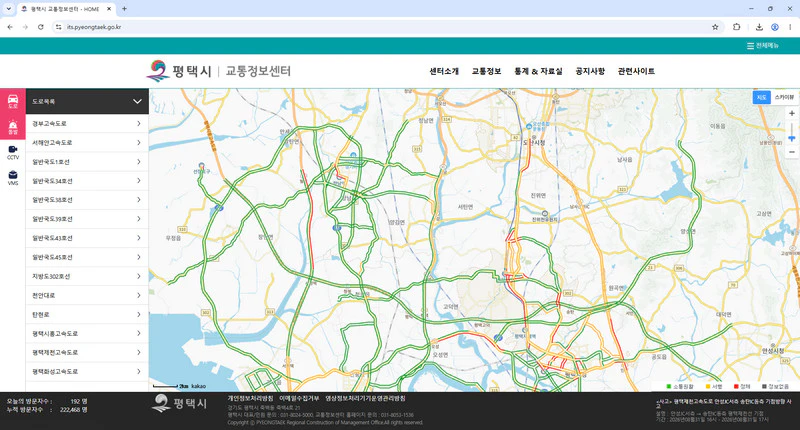Expand 지방도302호선 in road list
Viewport: 800px width, 430px height.
pyautogui.click(x=87, y=276)
